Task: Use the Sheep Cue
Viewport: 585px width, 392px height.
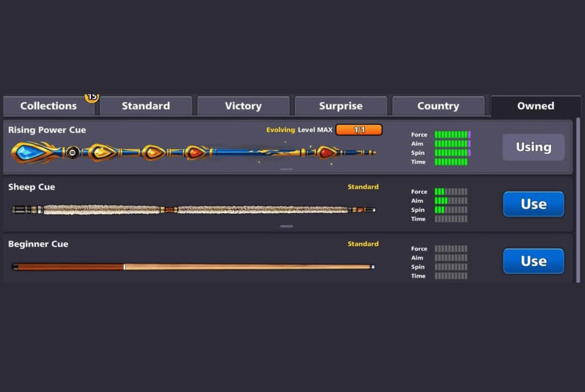Action: tap(533, 204)
